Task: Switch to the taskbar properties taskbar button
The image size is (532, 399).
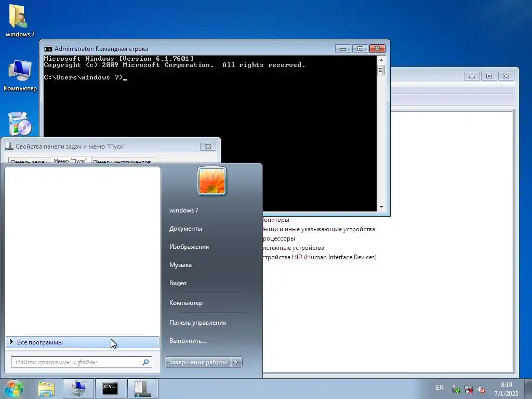Action: point(142,389)
